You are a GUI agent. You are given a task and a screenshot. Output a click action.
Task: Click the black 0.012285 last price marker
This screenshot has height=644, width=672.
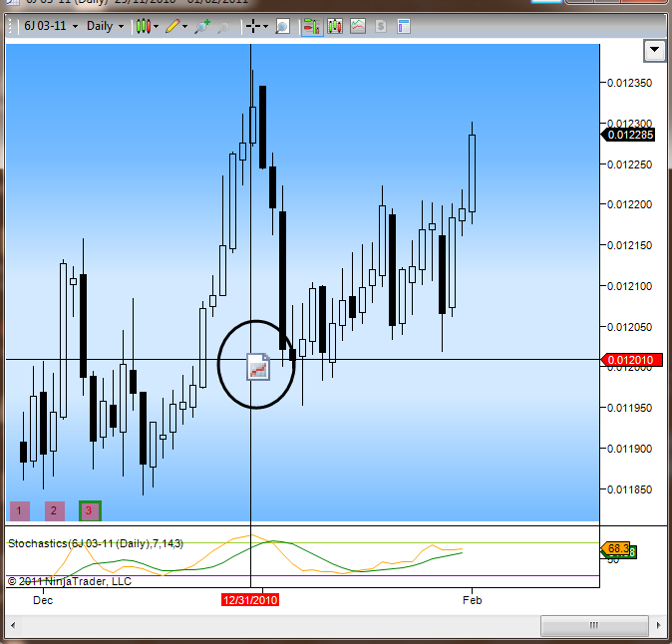click(x=628, y=135)
